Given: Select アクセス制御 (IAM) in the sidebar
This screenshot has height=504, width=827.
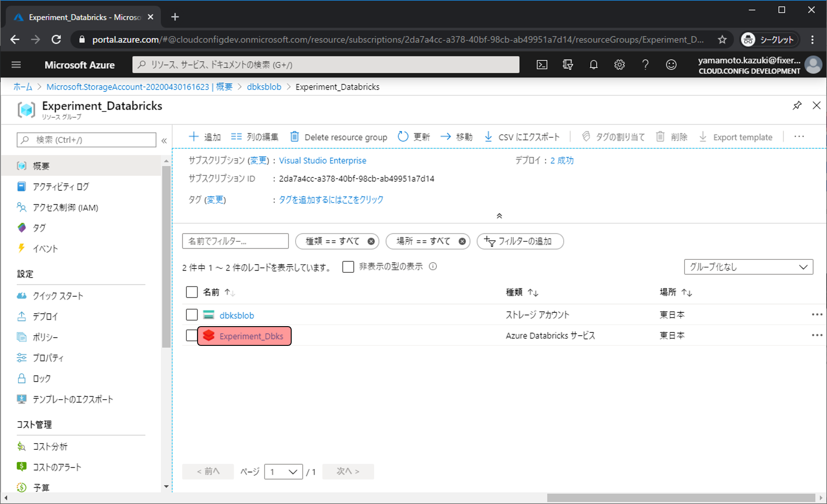Looking at the screenshot, I should (x=65, y=207).
